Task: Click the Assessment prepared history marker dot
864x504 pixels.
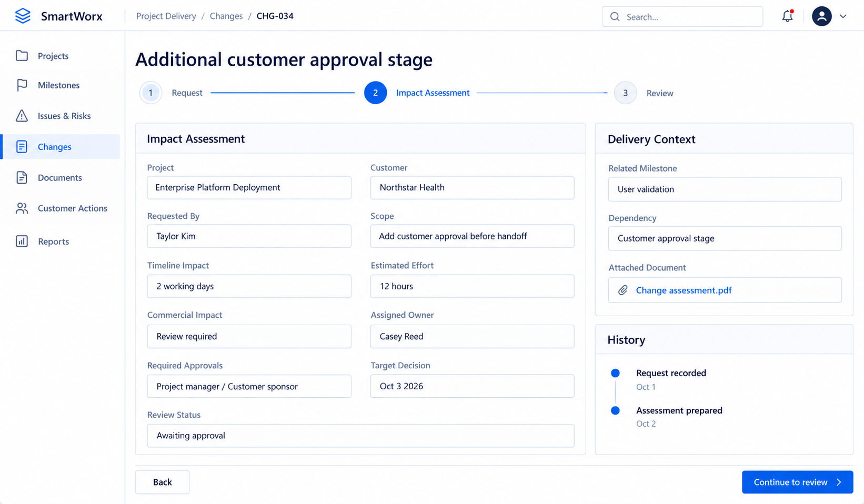Action: click(615, 410)
